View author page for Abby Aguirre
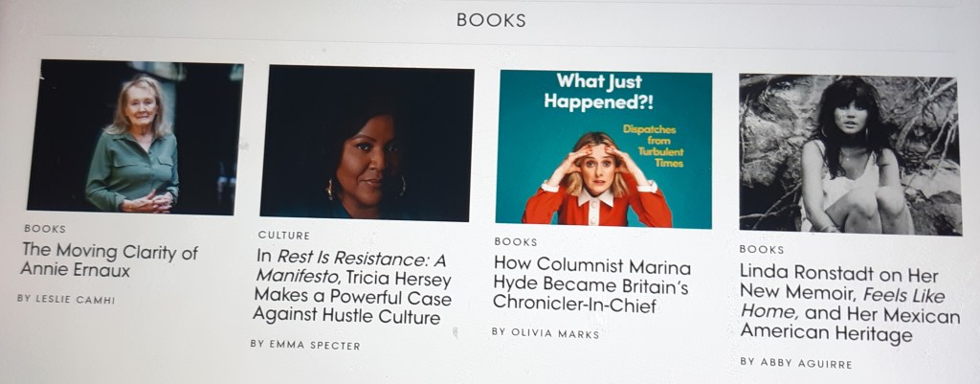The height and width of the screenshot is (384, 980). pos(795,363)
